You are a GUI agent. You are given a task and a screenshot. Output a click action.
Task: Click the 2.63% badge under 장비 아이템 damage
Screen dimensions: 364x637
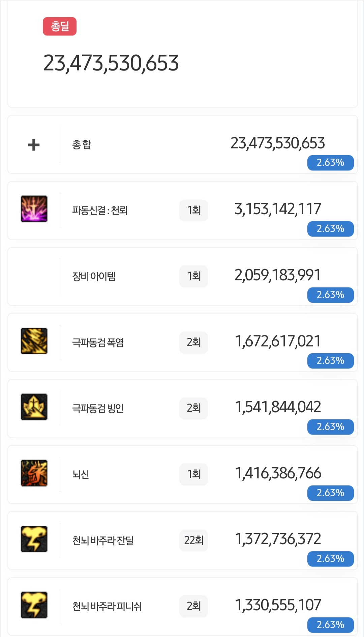pos(330,295)
